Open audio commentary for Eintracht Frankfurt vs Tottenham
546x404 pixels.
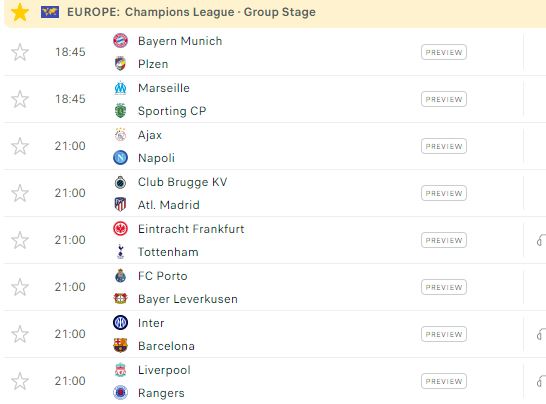click(x=541, y=240)
